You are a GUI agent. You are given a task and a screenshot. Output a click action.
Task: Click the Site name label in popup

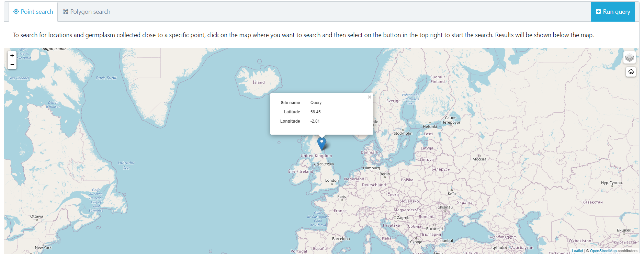(290, 103)
